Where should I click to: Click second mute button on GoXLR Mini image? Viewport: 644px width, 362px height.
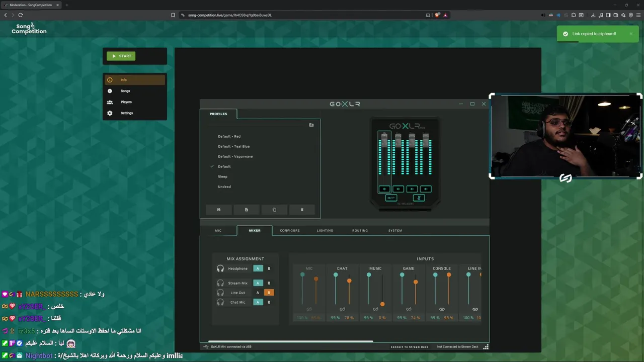(x=398, y=189)
